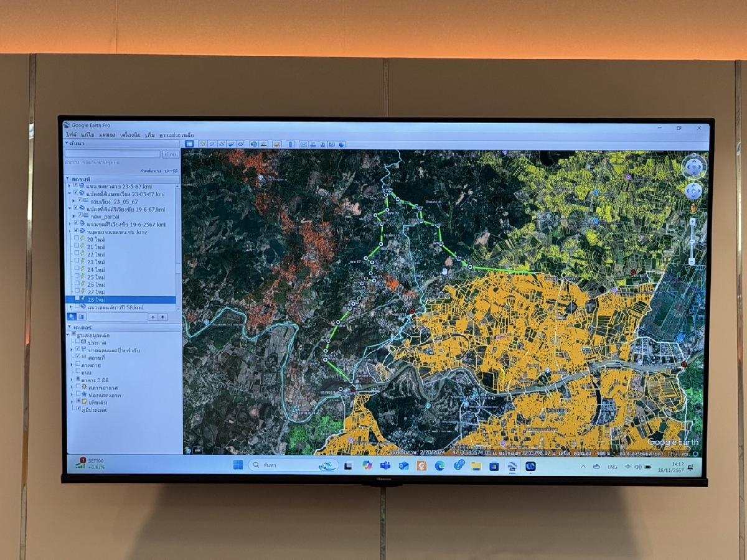Hide the sidebar using toolbar button
747x560 pixels.
pos(190,144)
